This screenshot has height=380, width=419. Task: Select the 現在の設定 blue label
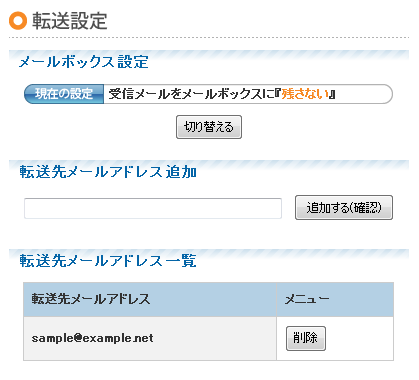[64, 94]
